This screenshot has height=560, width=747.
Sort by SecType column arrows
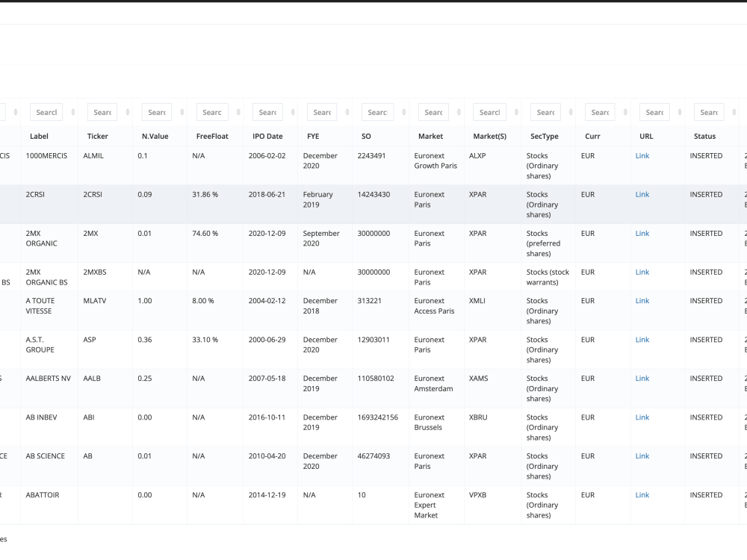(571, 113)
